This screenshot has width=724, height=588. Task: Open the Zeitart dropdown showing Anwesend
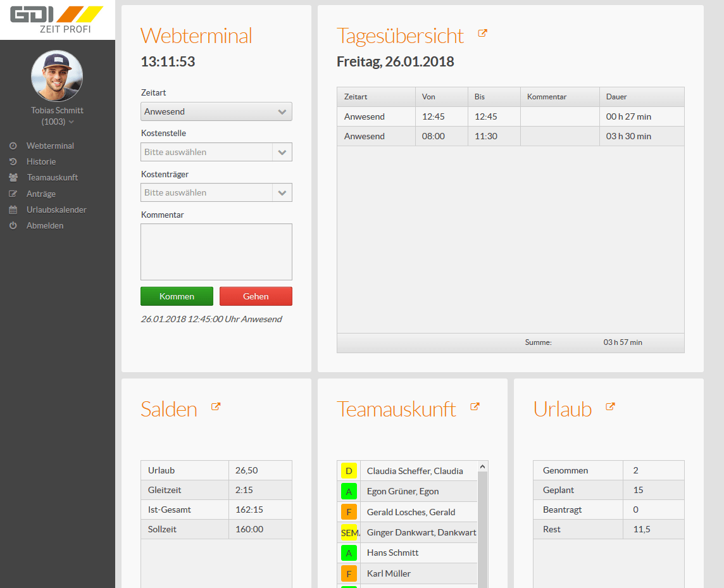[216, 111]
